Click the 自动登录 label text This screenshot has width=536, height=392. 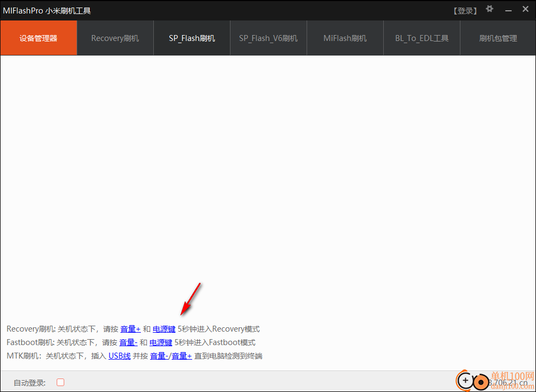point(29,383)
